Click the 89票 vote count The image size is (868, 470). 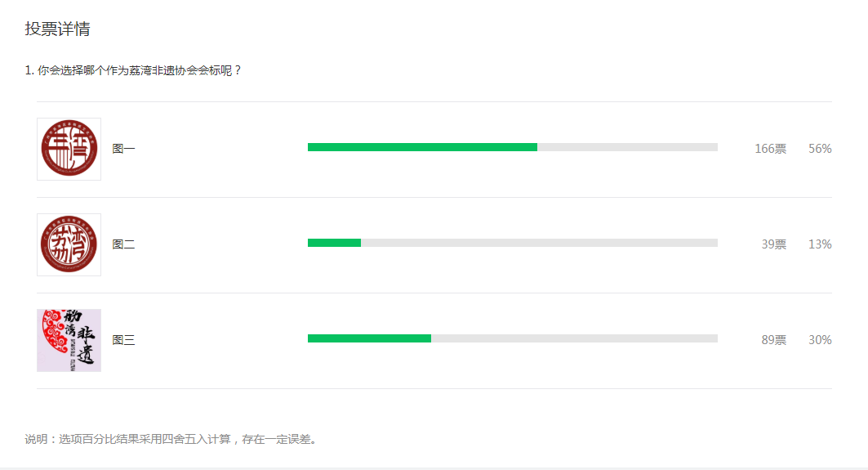pyautogui.click(x=774, y=340)
